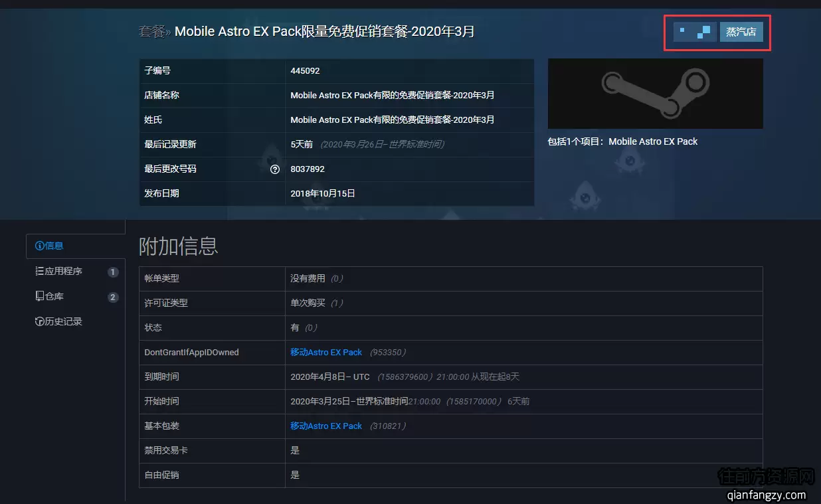Select the change number 8037892
This screenshot has height=504, width=821.
click(308, 169)
